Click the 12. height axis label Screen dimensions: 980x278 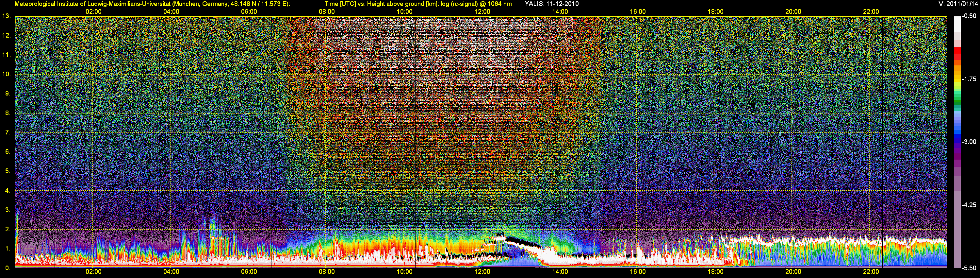[x=7, y=35]
